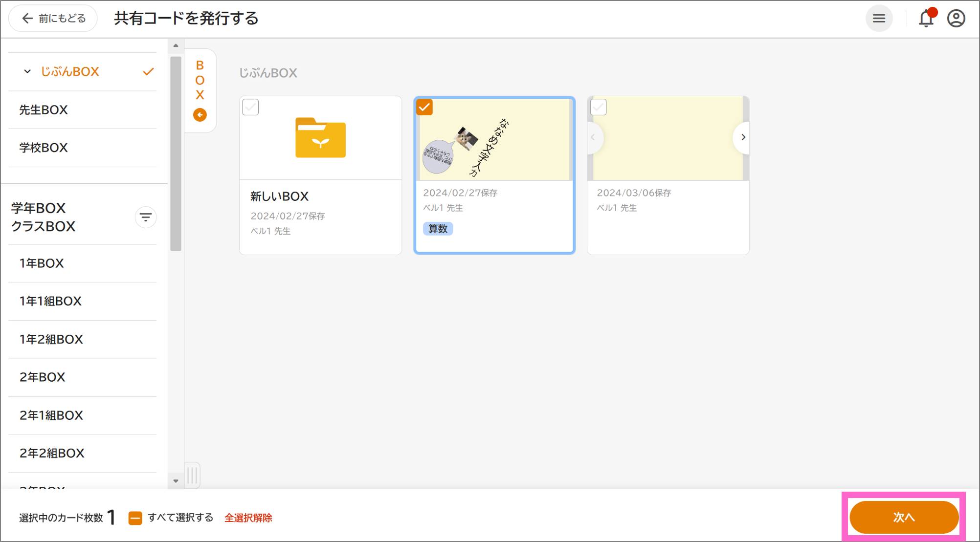Go back with 前にもどる button

(x=53, y=19)
